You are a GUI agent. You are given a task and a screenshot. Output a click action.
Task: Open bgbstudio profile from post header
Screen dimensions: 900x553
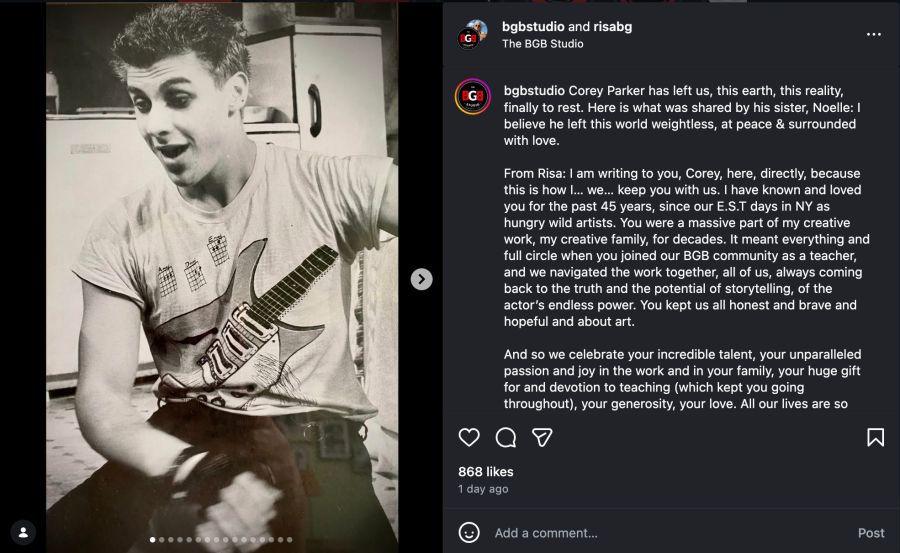tap(533, 27)
